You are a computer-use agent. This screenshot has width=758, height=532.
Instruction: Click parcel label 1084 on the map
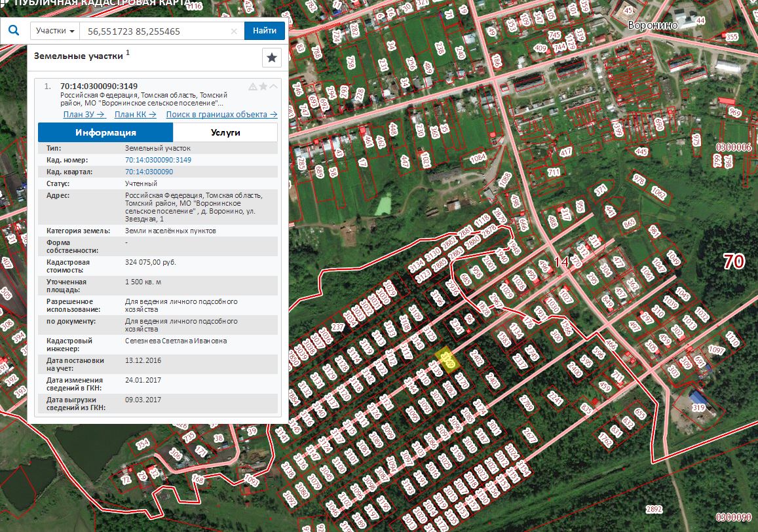(x=478, y=158)
